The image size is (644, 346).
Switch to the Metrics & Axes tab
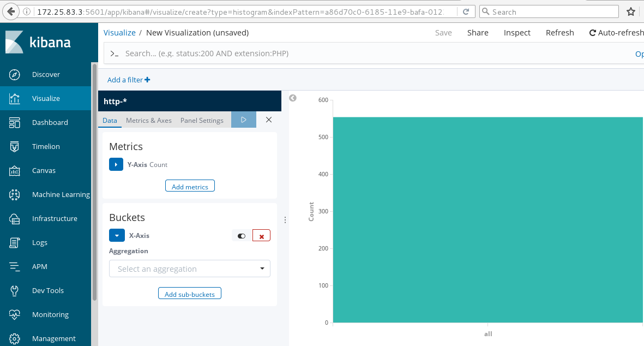(x=149, y=121)
